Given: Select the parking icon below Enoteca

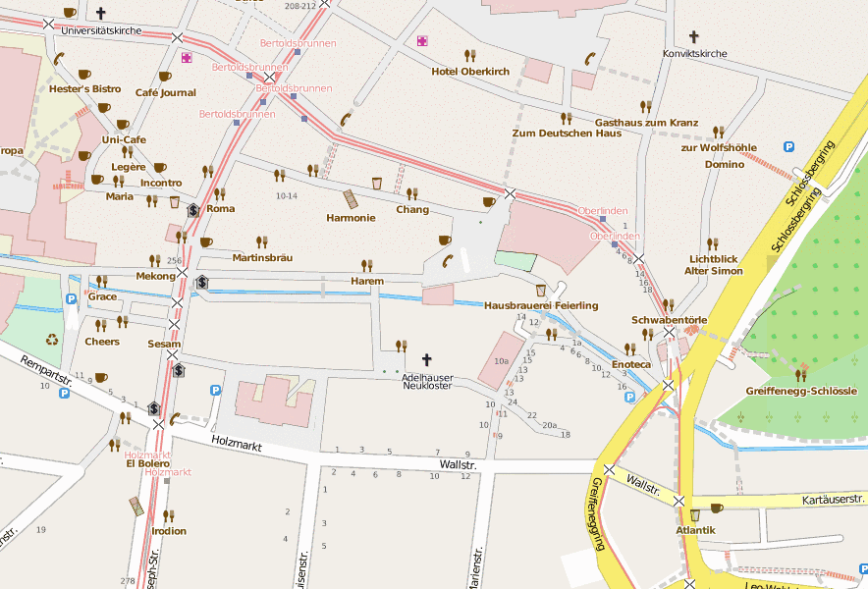Looking at the screenshot, I should pyautogui.click(x=629, y=397).
